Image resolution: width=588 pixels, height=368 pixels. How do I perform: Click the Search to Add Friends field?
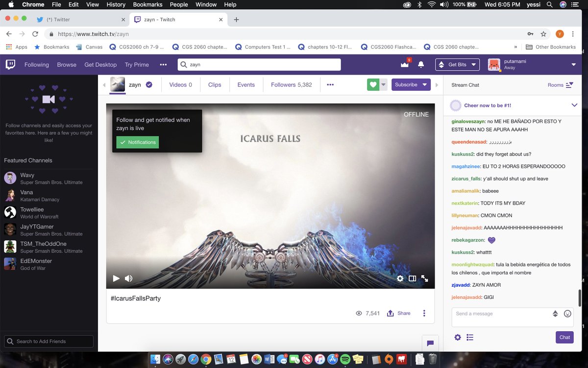(49, 341)
